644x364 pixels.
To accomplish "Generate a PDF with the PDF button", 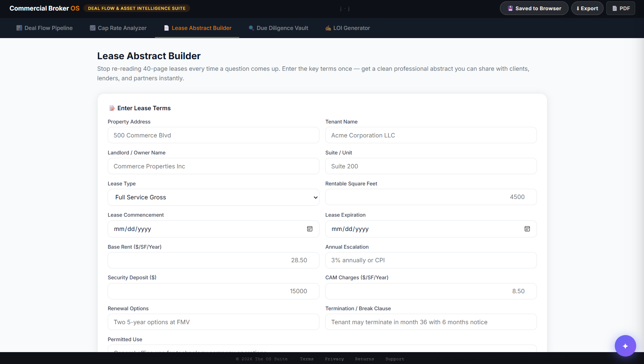I will [621, 8].
